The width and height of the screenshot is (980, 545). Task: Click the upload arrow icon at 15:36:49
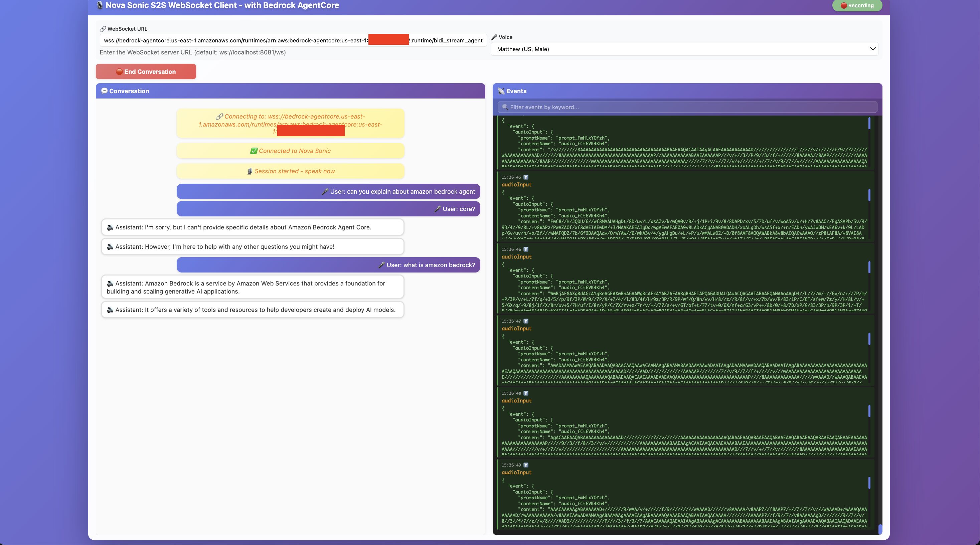click(x=526, y=465)
